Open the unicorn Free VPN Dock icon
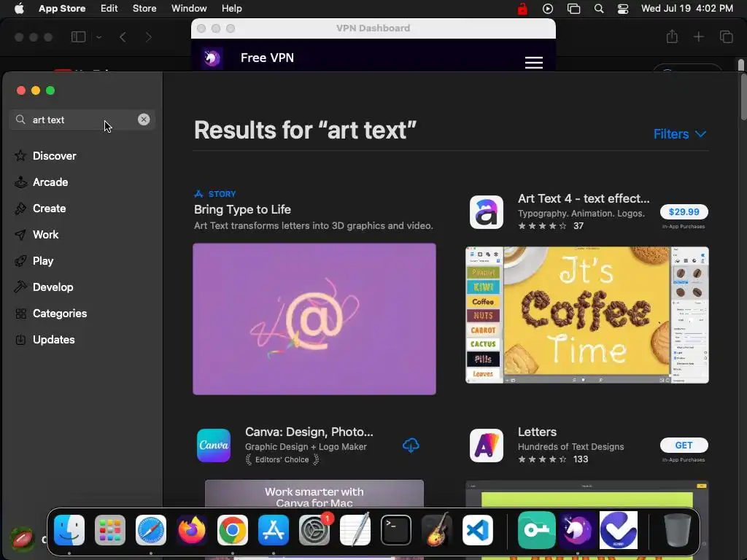 [578, 530]
